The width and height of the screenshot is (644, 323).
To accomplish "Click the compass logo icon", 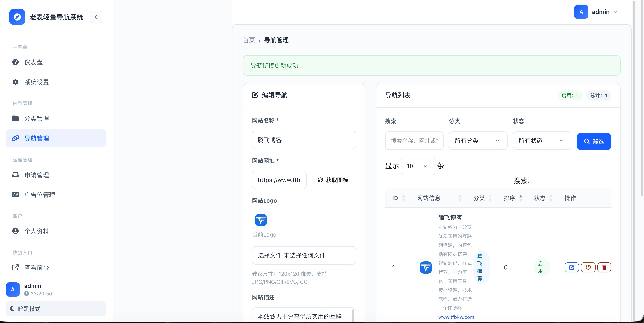I will click(x=17, y=17).
